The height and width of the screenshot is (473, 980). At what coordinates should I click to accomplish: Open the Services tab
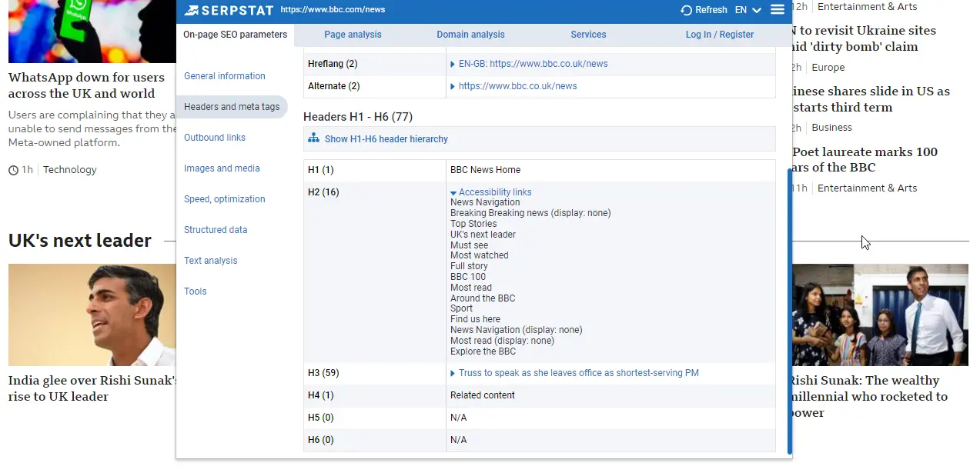588,35
